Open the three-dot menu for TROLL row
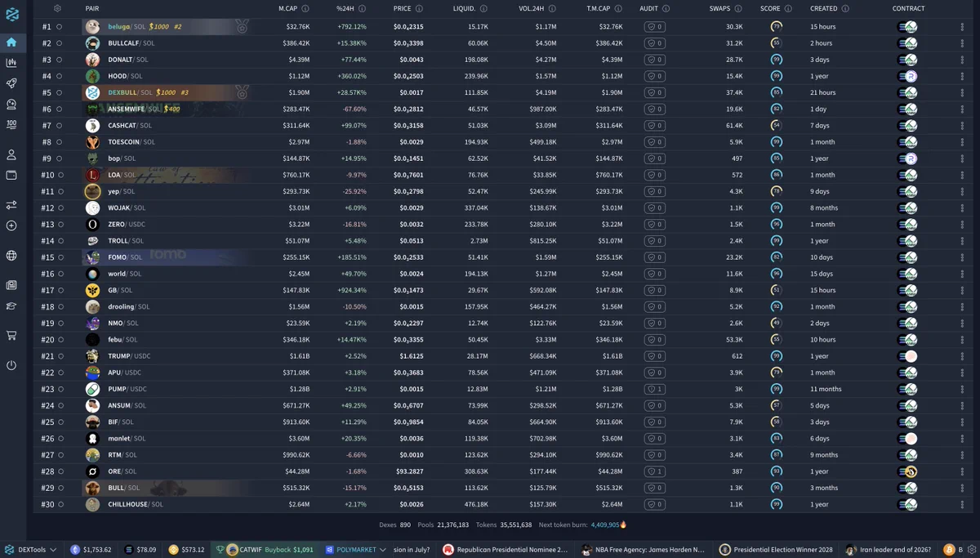The height and width of the screenshot is (558, 980). (962, 241)
